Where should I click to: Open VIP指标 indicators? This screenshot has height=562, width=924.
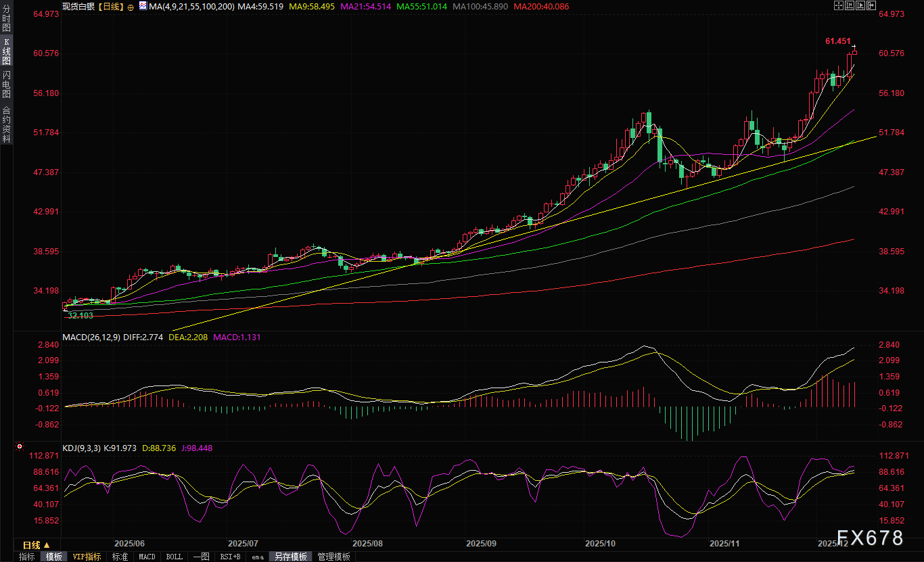point(87,557)
